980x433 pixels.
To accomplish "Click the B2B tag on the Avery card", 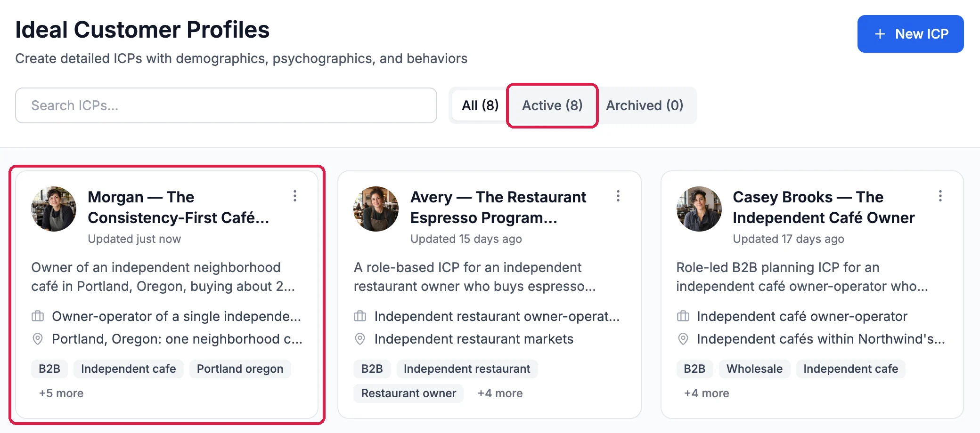I will pyautogui.click(x=372, y=369).
